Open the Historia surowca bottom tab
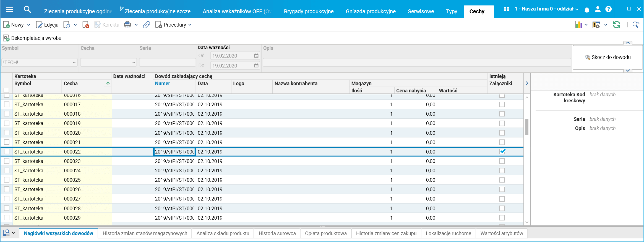Viewport: 644px width, 242px height. click(x=277, y=233)
